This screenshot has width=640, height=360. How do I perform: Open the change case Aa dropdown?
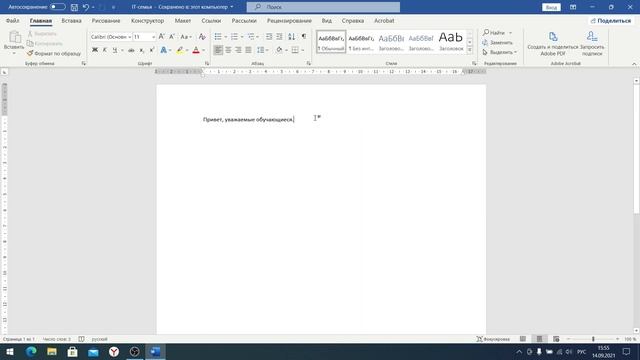tap(186, 37)
